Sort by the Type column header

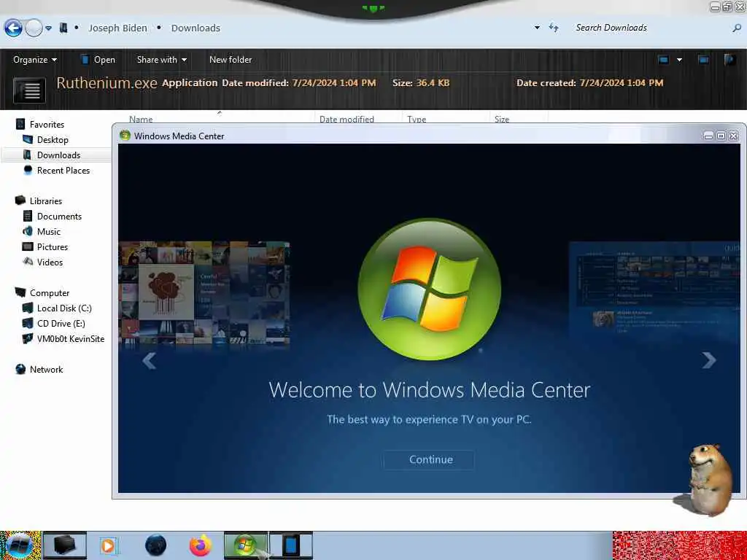coord(417,119)
